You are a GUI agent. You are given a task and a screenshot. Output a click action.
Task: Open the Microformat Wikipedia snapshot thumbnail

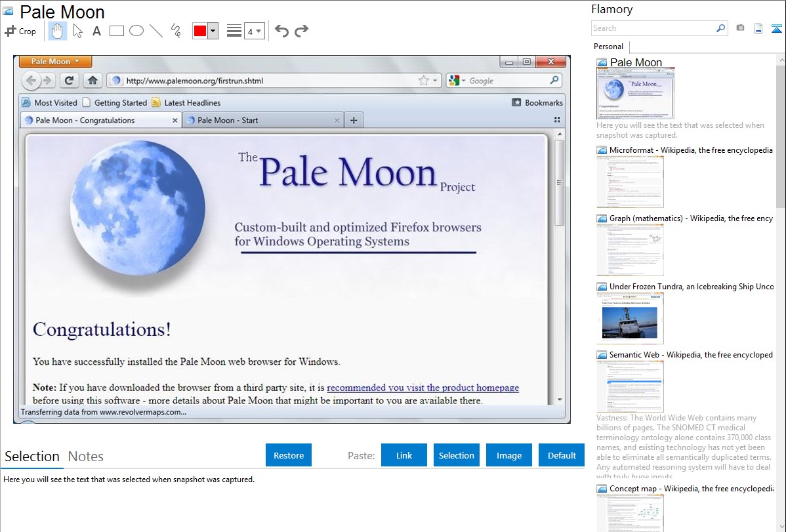630,182
